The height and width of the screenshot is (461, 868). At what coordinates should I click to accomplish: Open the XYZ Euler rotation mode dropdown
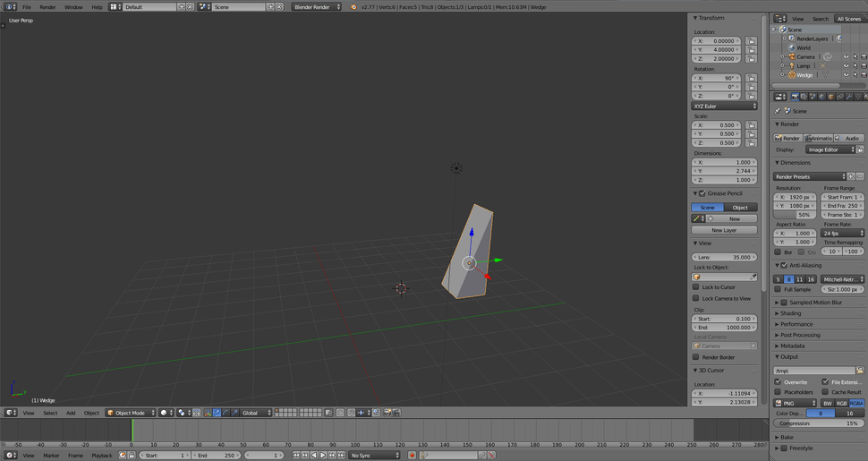[725, 106]
